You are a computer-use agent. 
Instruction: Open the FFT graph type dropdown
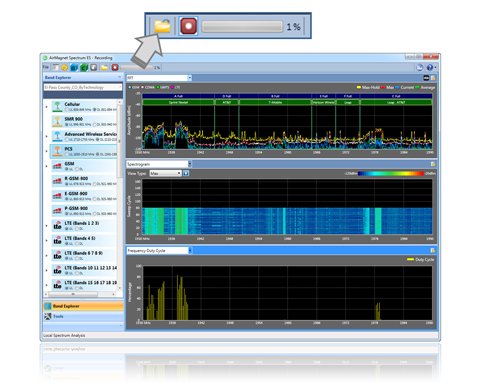(159, 78)
